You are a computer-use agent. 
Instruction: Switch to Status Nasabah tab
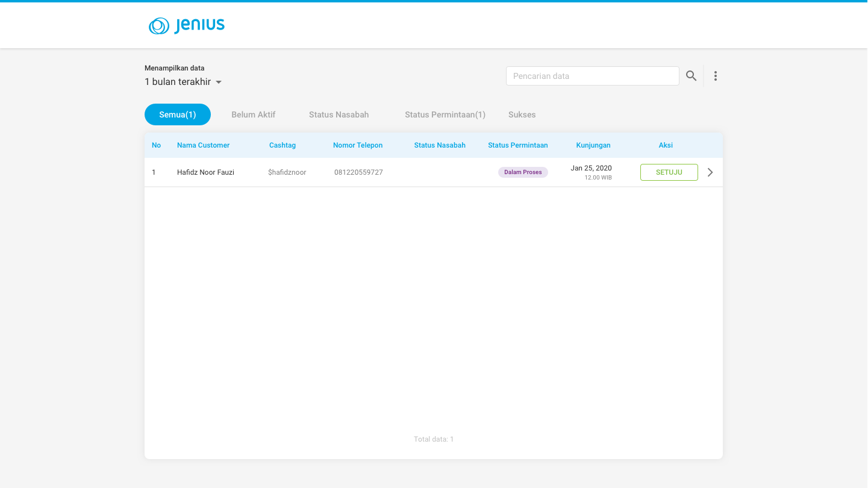point(339,114)
